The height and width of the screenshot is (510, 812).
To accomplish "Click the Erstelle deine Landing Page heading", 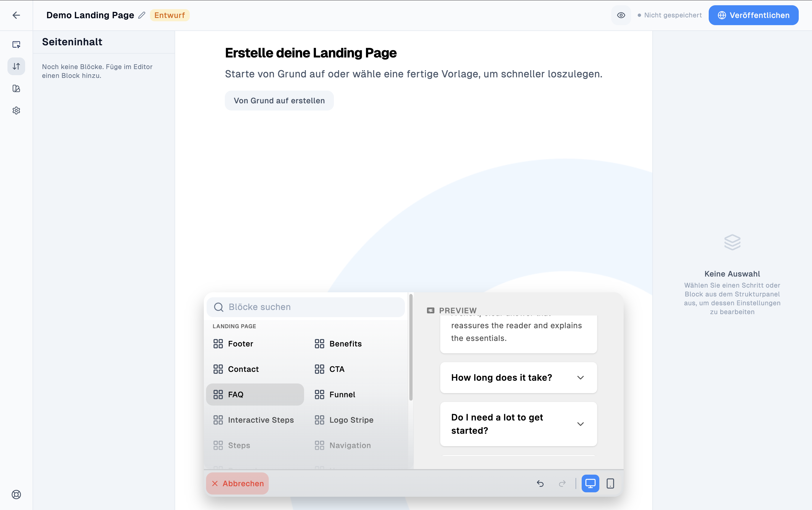I will [x=311, y=53].
